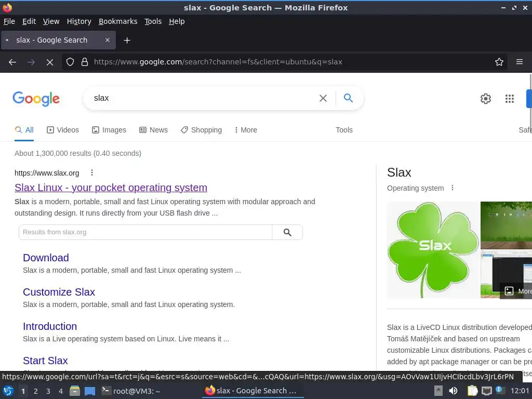
Task: Open the History menu
Action: (x=79, y=21)
